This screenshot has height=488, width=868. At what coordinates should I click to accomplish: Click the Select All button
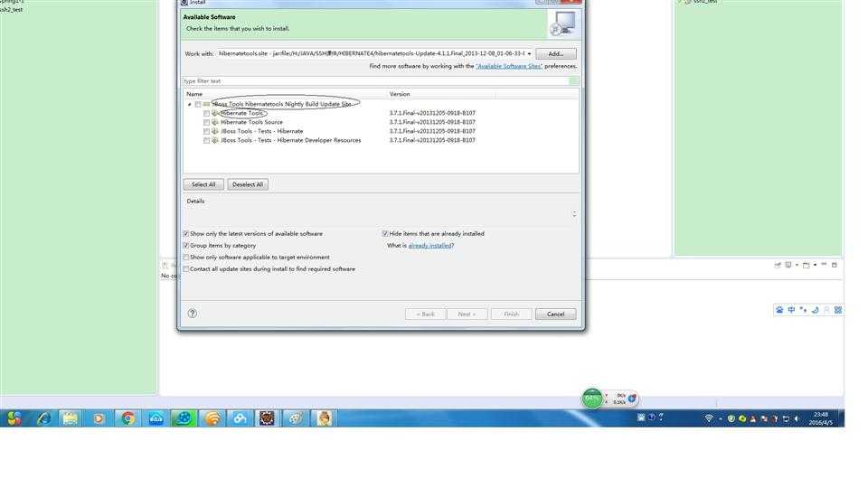click(x=203, y=184)
